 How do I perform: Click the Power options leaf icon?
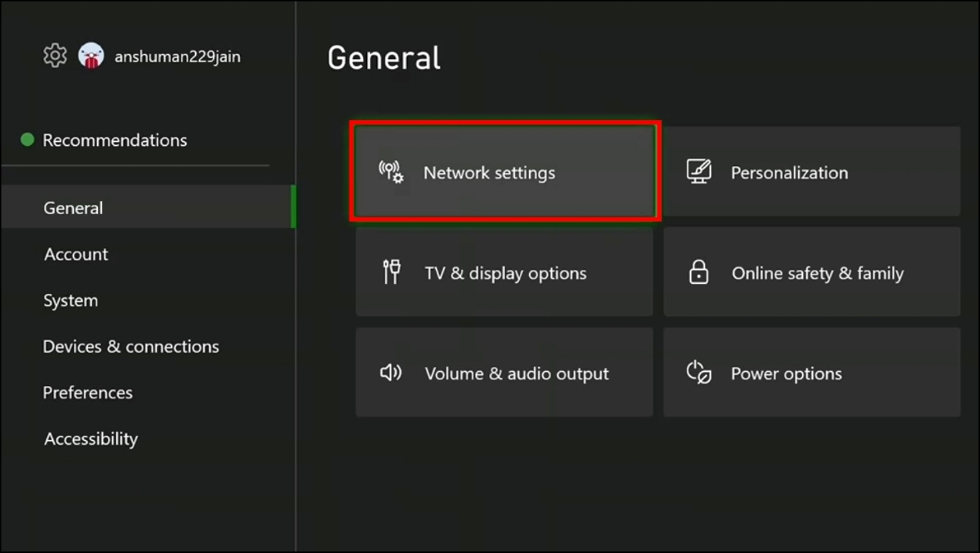pos(699,373)
